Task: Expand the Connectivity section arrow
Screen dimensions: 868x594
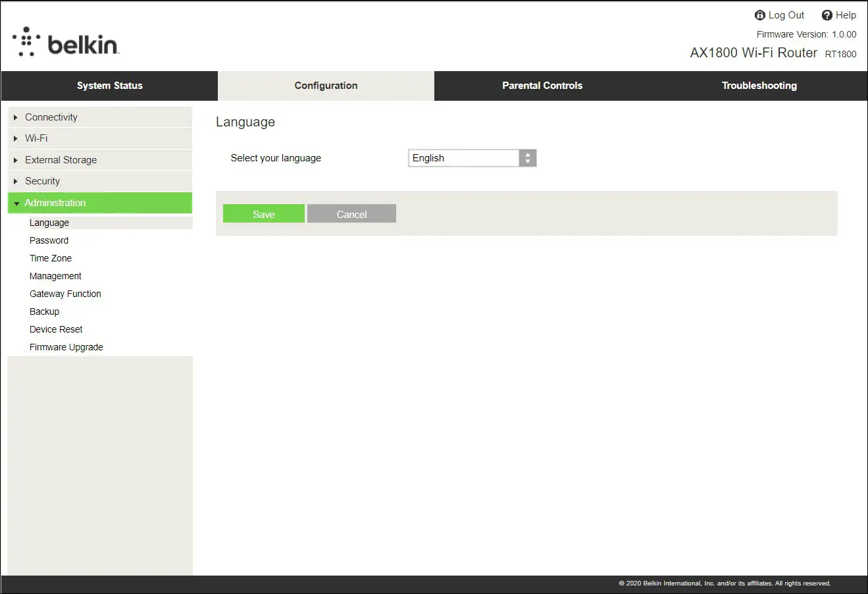Action: [16, 117]
